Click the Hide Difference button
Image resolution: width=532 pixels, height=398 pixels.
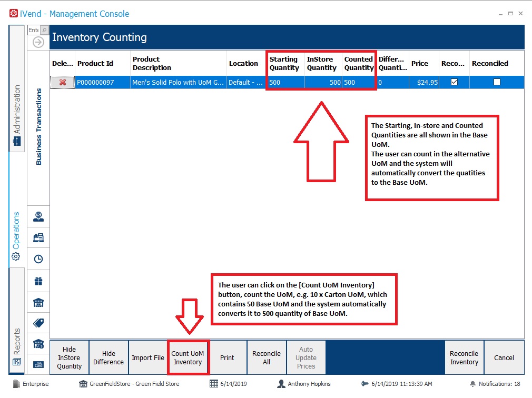point(109,357)
